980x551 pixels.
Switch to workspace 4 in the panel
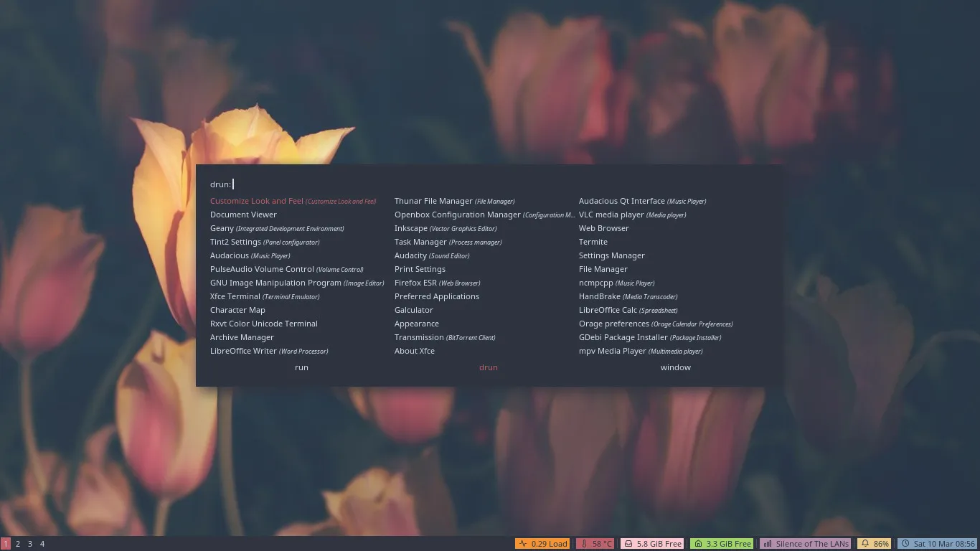coord(42,544)
